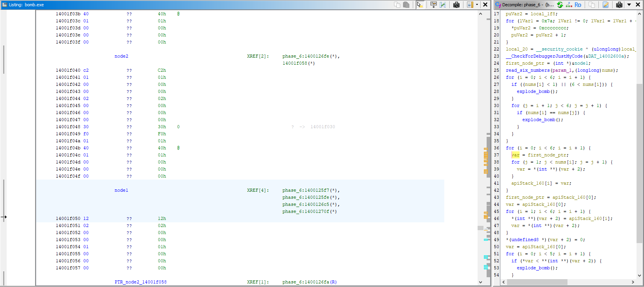
Task: Expand the Listing margin options dropdown arrow
Action: coord(477,5)
